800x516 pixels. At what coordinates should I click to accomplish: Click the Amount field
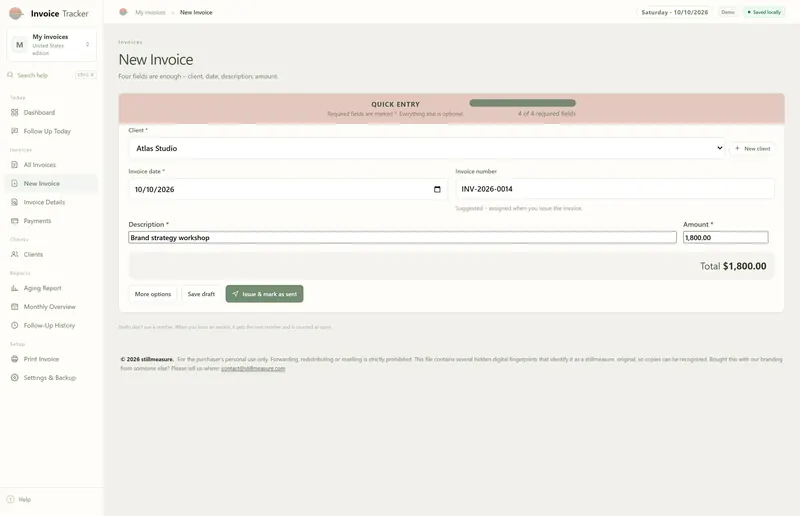tap(726, 237)
